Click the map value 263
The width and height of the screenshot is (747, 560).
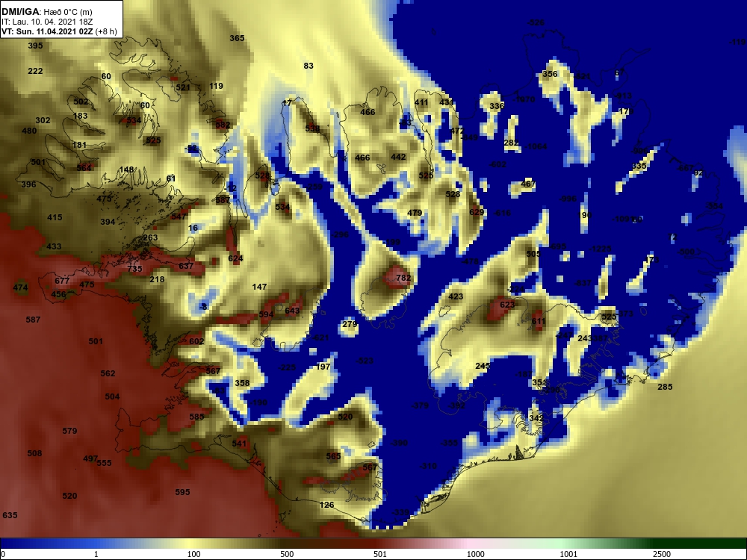150,237
